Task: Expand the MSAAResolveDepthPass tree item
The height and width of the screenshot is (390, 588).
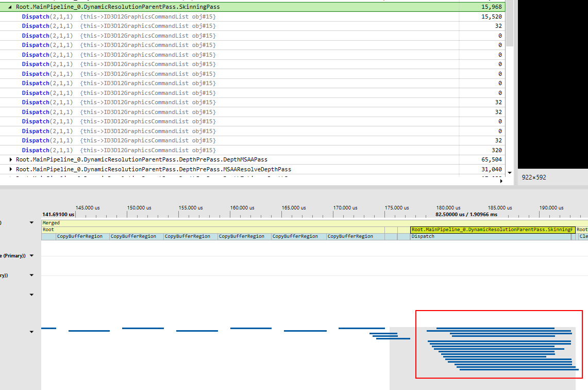Action: (x=11, y=169)
